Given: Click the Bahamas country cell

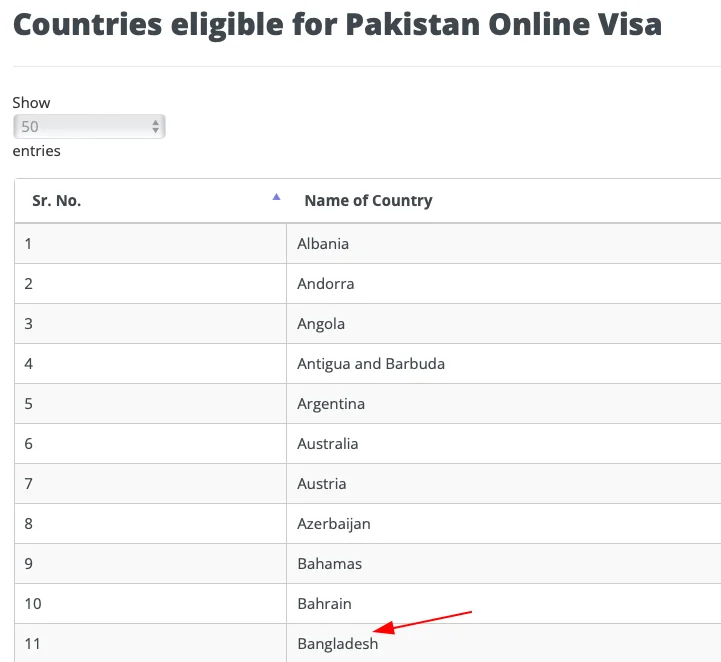Looking at the screenshot, I should [330, 564].
